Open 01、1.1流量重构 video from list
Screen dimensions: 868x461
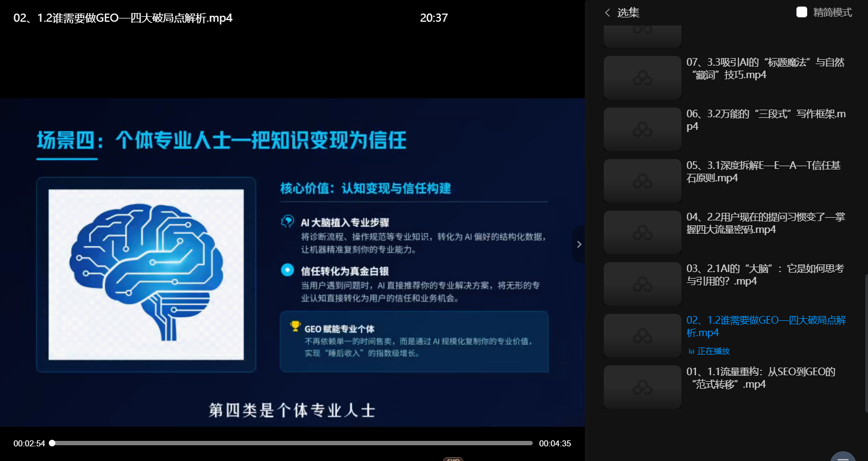coord(761,378)
